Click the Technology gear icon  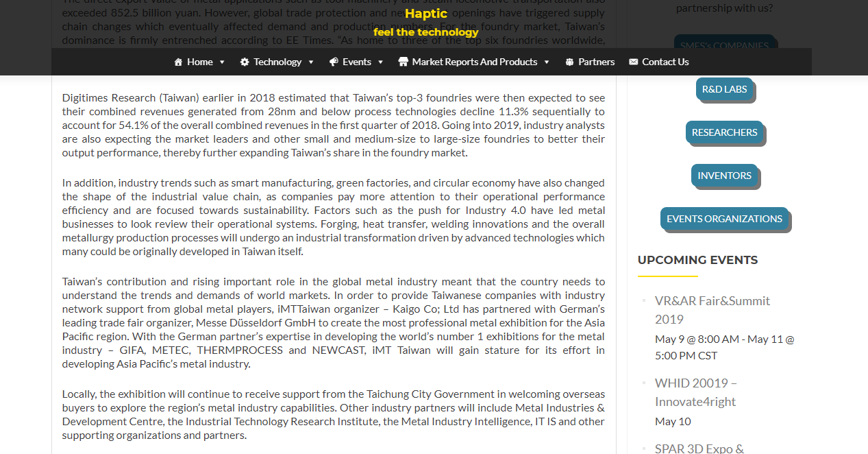point(245,62)
